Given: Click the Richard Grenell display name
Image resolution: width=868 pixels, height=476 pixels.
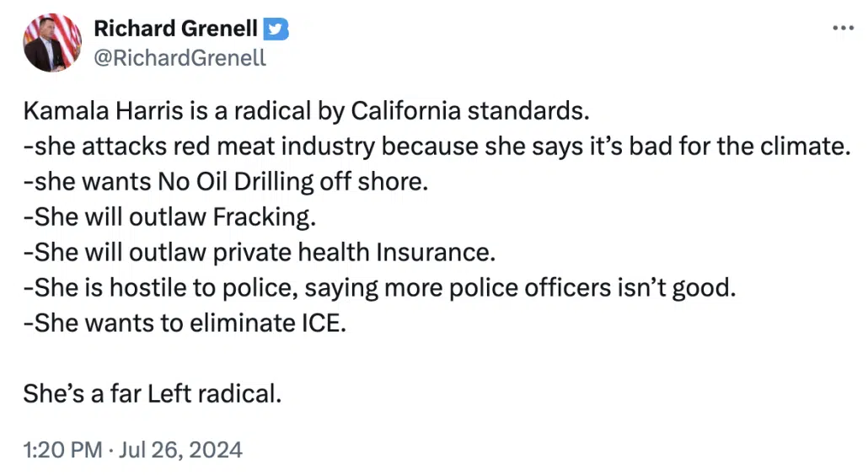Looking at the screenshot, I should pyautogui.click(x=175, y=29).
